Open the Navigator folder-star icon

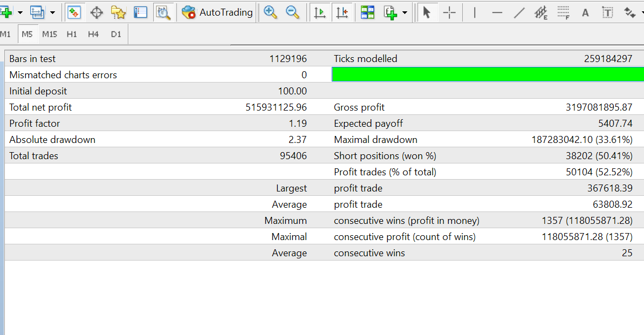[x=118, y=13]
